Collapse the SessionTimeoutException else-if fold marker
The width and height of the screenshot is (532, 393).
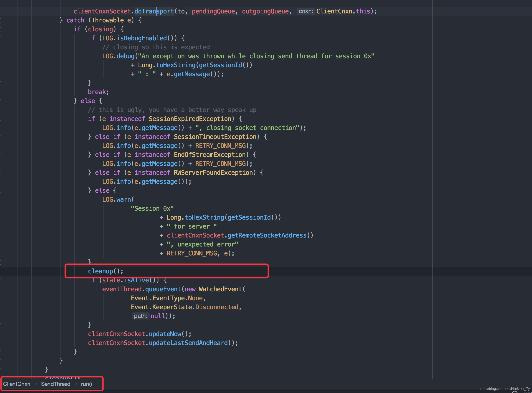tap(1, 137)
